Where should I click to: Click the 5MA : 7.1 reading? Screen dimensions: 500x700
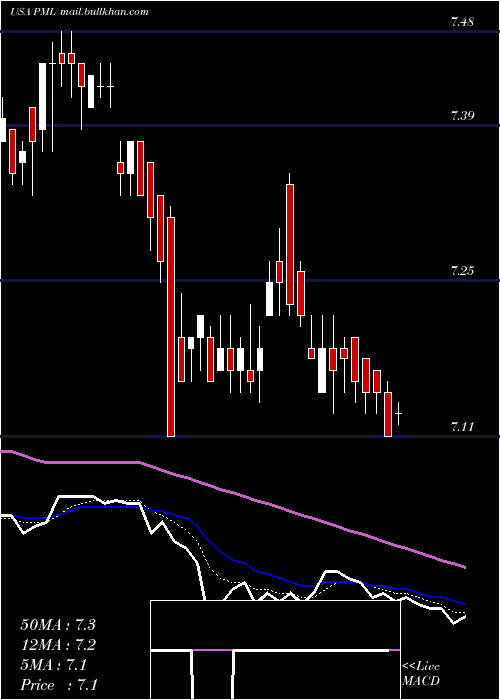(x=54, y=665)
